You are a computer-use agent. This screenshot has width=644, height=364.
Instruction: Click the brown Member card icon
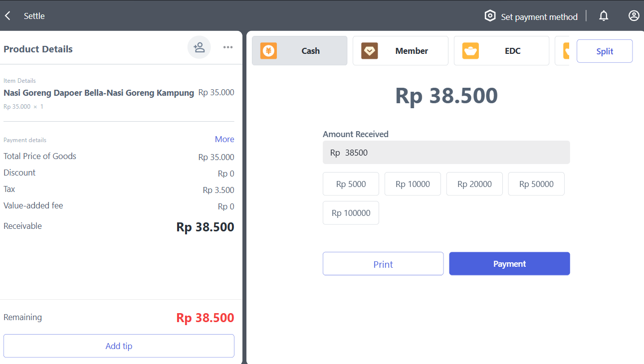coord(370,51)
